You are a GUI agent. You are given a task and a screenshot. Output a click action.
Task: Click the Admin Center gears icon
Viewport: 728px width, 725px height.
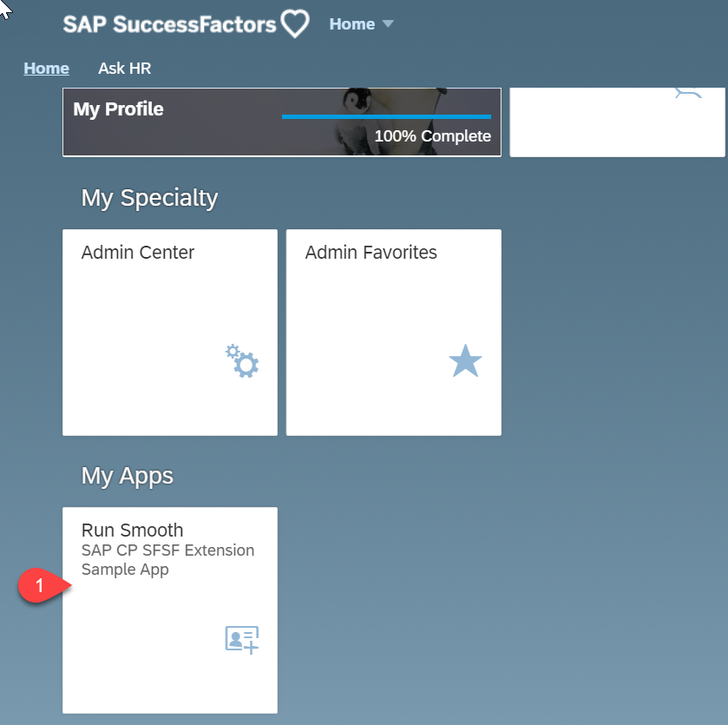tap(242, 361)
